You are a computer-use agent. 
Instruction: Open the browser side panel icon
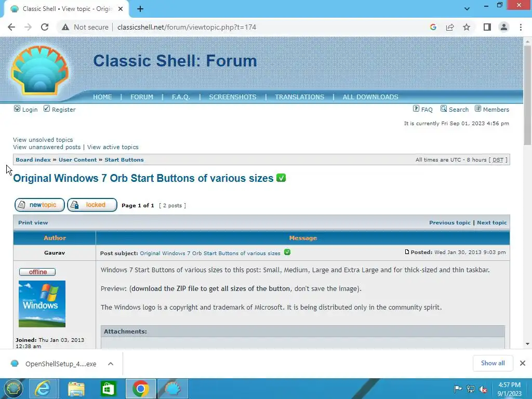click(487, 27)
